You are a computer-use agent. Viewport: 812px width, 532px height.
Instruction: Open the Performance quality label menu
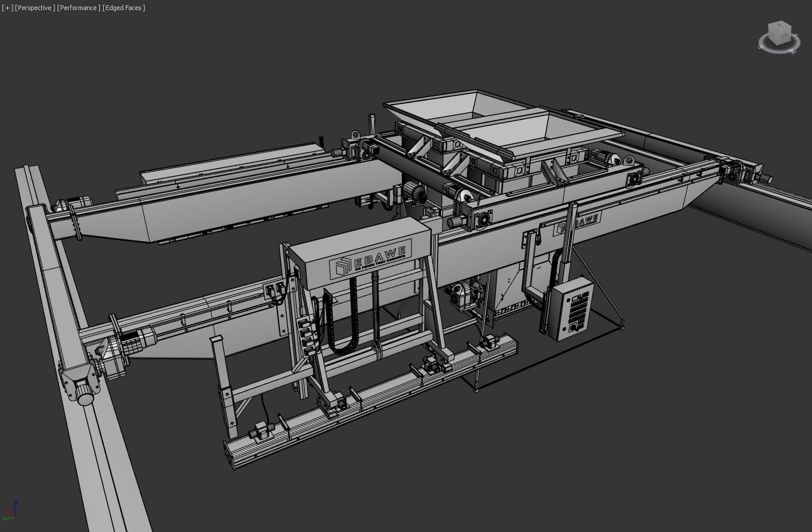click(79, 8)
